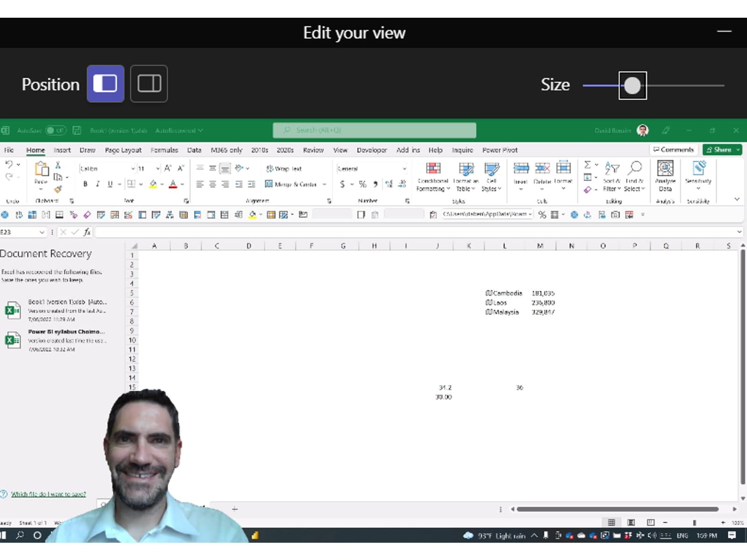The width and height of the screenshot is (747, 560).
Task: Open the 'Which file do I want to save?' link
Action: coord(49,494)
